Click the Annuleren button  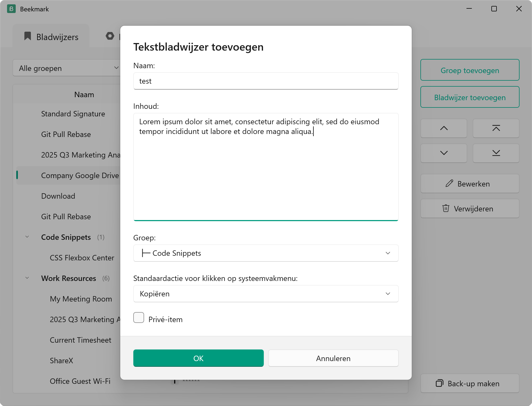pos(333,358)
